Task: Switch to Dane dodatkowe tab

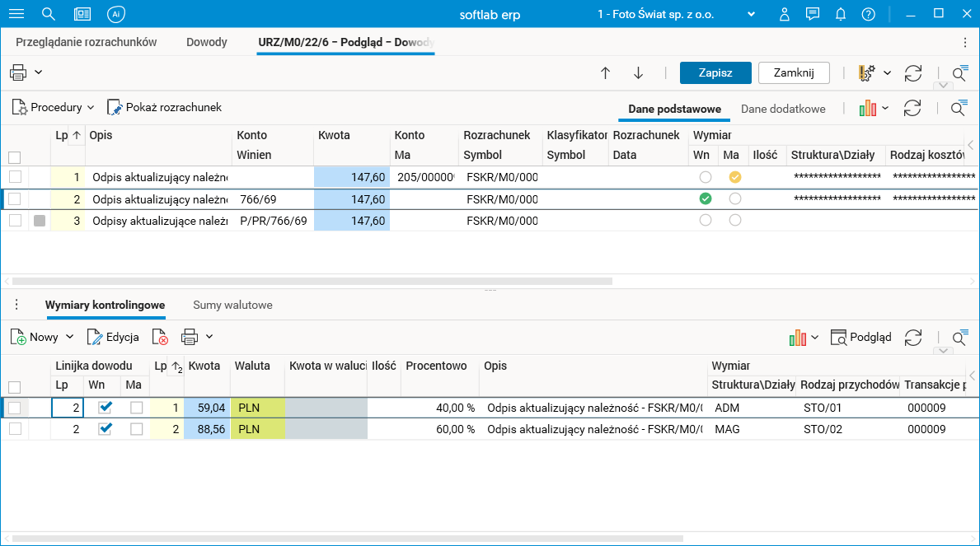Action: coord(782,109)
